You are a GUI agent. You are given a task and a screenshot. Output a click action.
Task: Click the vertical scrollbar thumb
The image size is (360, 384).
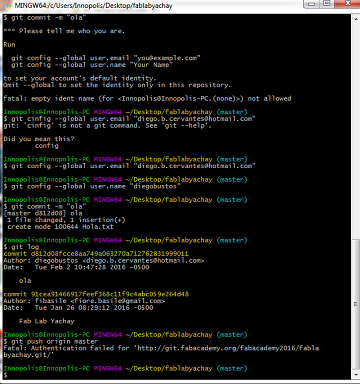[356, 304]
